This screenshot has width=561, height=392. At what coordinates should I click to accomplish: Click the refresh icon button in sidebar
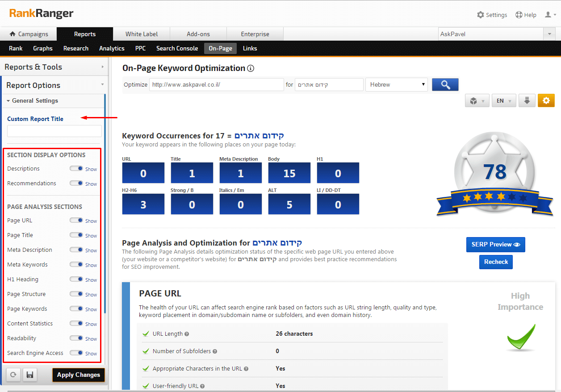[13, 375]
